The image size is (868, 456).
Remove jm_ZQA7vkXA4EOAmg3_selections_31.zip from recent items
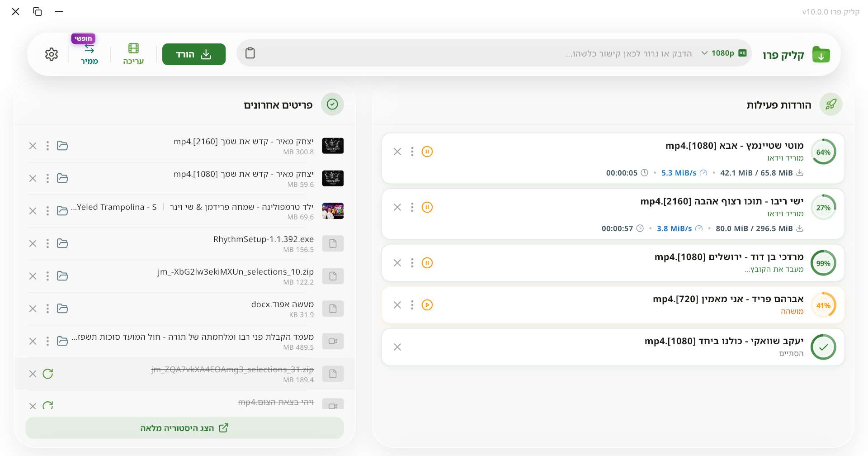[x=33, y=374]
